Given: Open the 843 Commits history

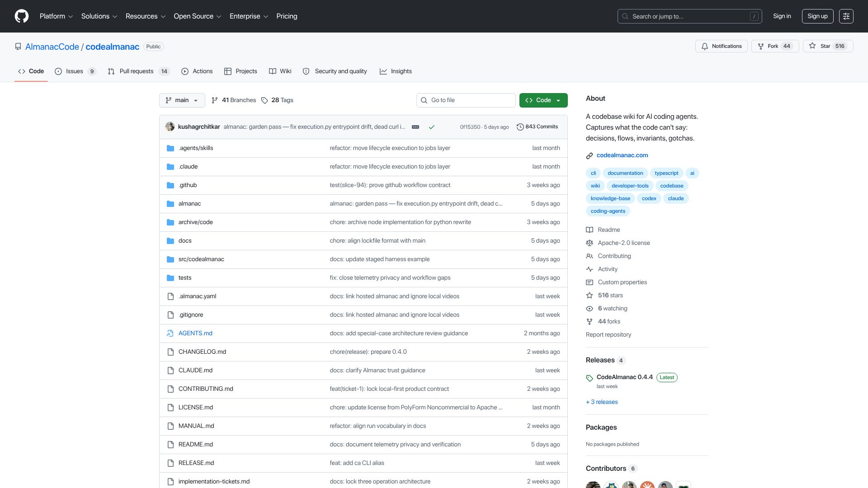Looking at the screenshot, I should click(537, 127).
